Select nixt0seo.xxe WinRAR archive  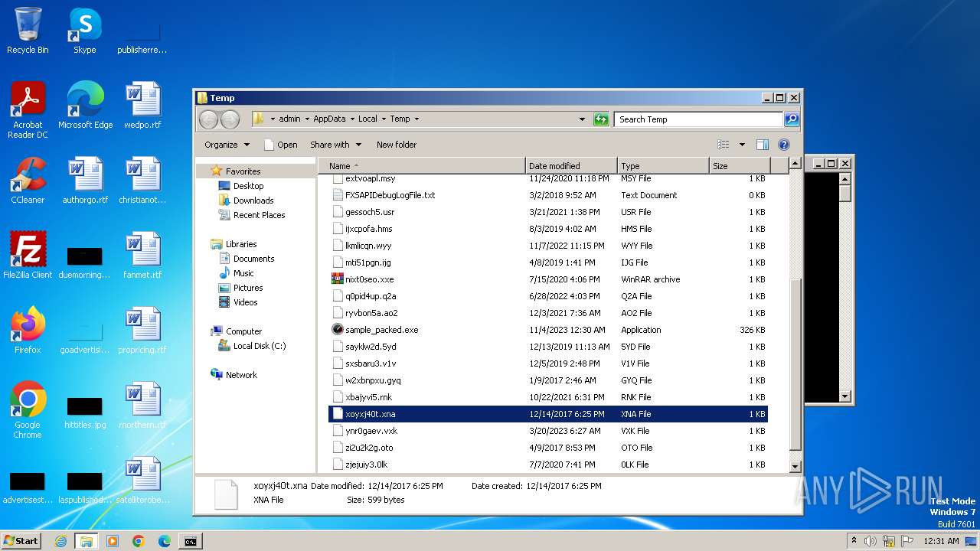(548, 279)
